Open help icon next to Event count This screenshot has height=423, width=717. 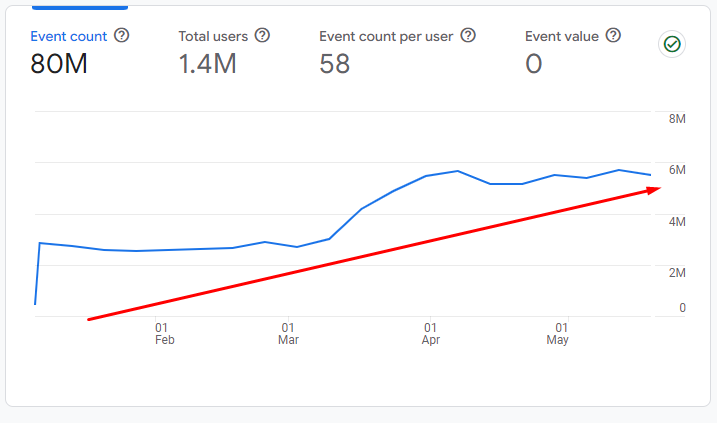point(122,36)
